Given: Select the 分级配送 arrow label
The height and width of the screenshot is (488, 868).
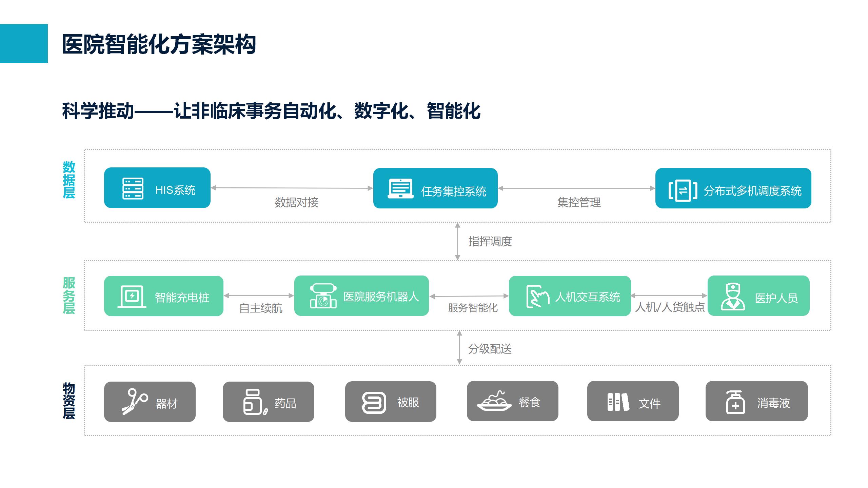Looking at the screenshot, I should (490, 348).
